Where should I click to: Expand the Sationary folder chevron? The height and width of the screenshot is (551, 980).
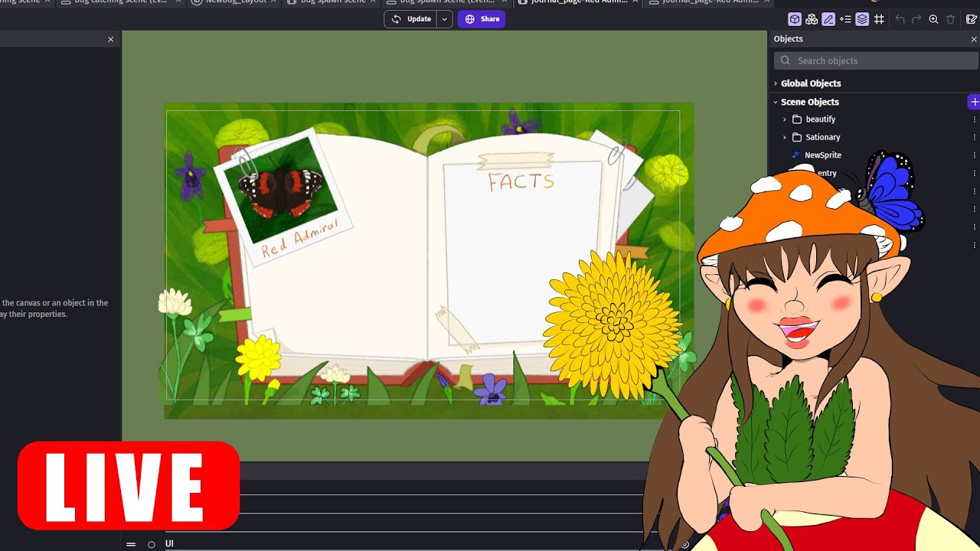785,137
